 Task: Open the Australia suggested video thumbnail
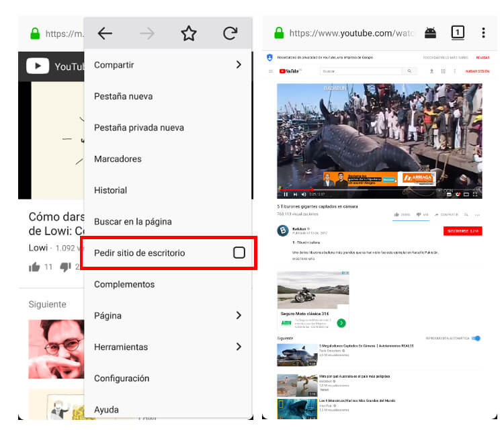(x=297, y=385)
